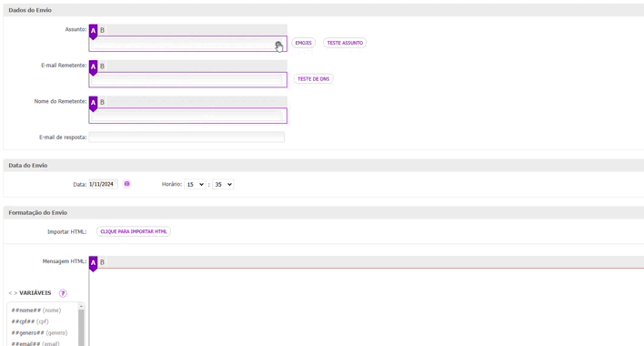Focus the E-mail de resposta field

(186, 137)
